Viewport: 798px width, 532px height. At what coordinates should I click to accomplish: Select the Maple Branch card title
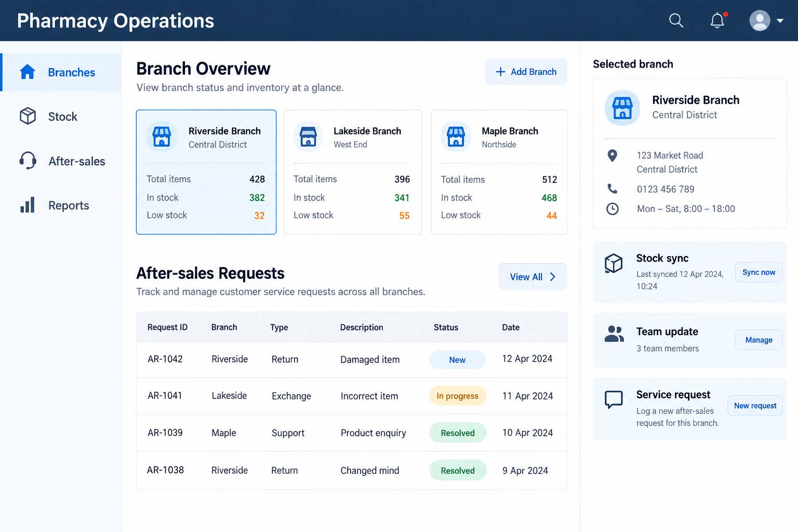point(510,131)
